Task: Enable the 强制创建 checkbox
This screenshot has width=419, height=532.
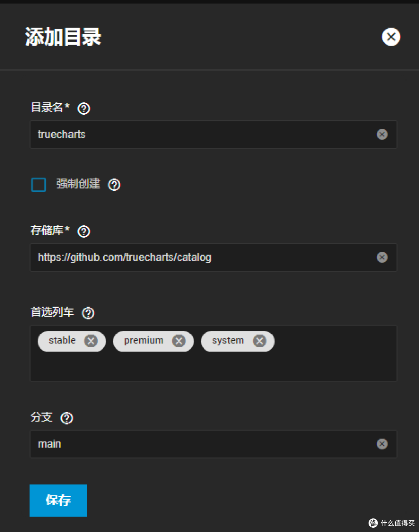Action: (39, 185)
